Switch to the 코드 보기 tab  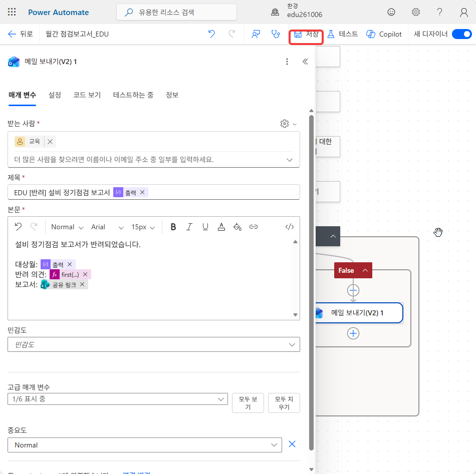point(87,95)
